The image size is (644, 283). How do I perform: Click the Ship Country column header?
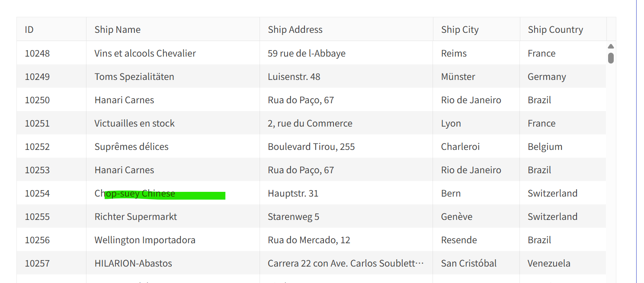pyautogui.click(x=555, y=29)
